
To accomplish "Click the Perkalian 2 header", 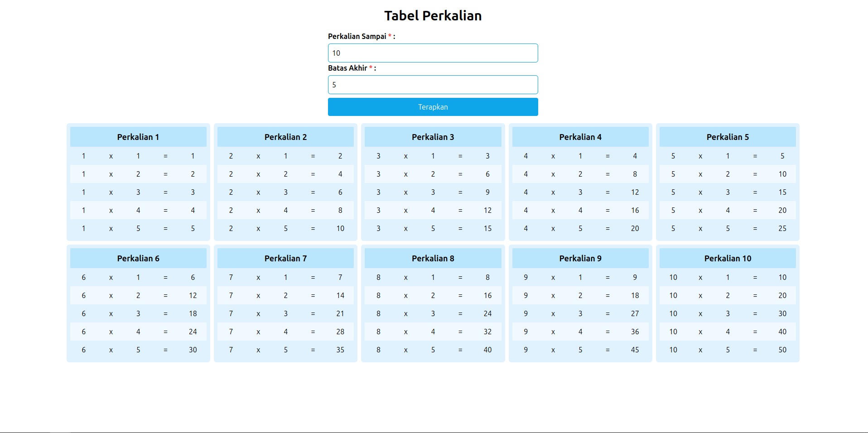I will click(285, 137).
